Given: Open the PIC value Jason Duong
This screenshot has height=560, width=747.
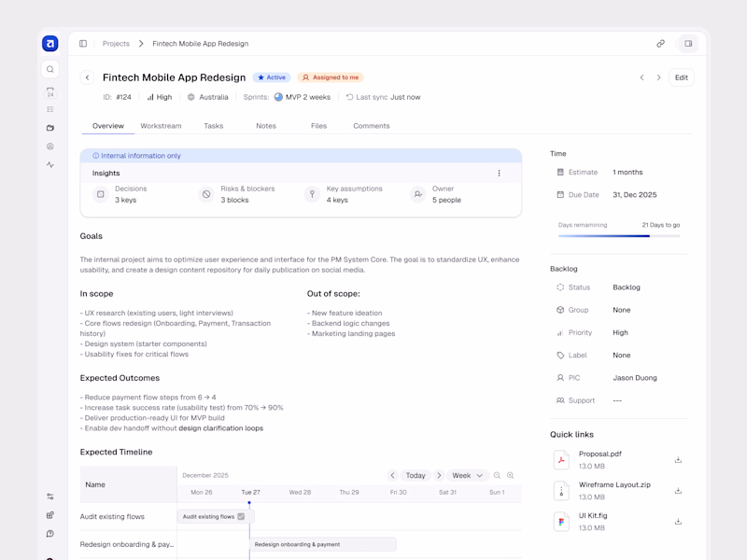Looking at the screenshot, I should (635, 378).
